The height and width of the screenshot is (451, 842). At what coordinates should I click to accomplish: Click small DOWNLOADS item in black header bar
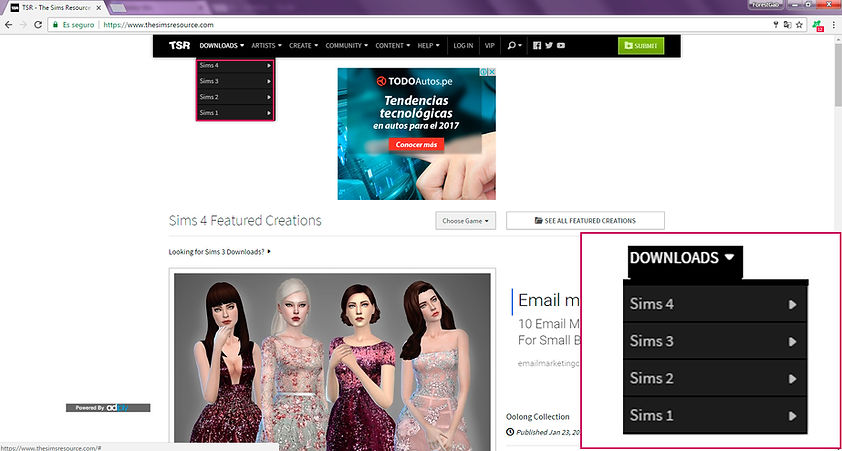click(222, 46)
